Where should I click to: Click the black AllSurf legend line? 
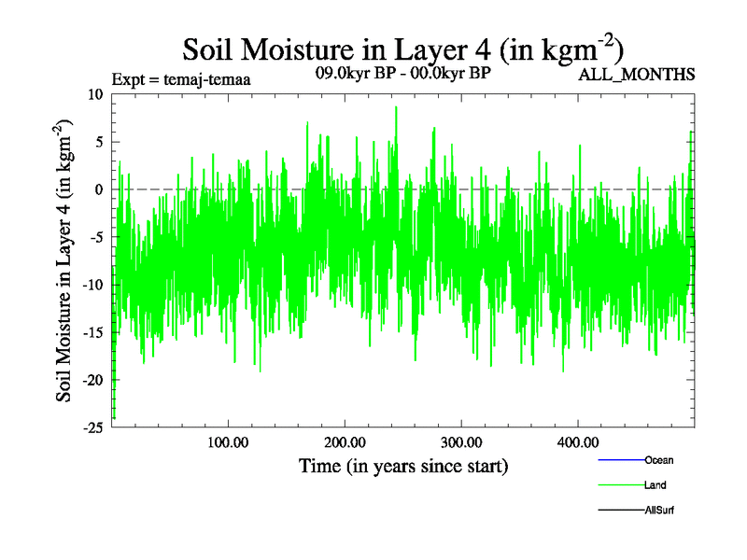point(621,510)
